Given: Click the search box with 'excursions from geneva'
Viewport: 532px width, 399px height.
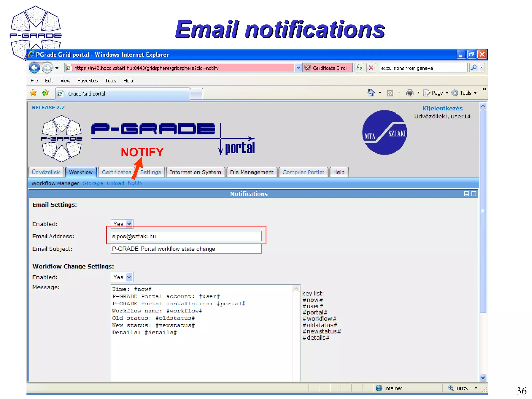Looking at the screenshot, I should [x=423, y=68].
